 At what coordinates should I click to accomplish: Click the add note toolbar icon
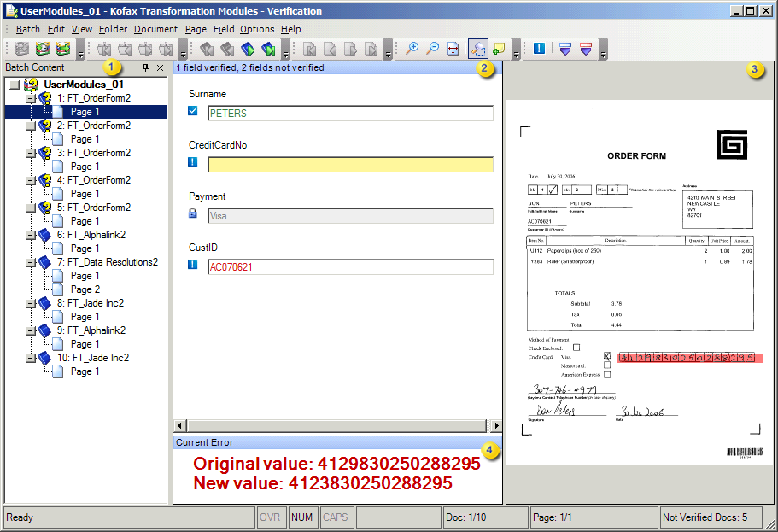499,49
